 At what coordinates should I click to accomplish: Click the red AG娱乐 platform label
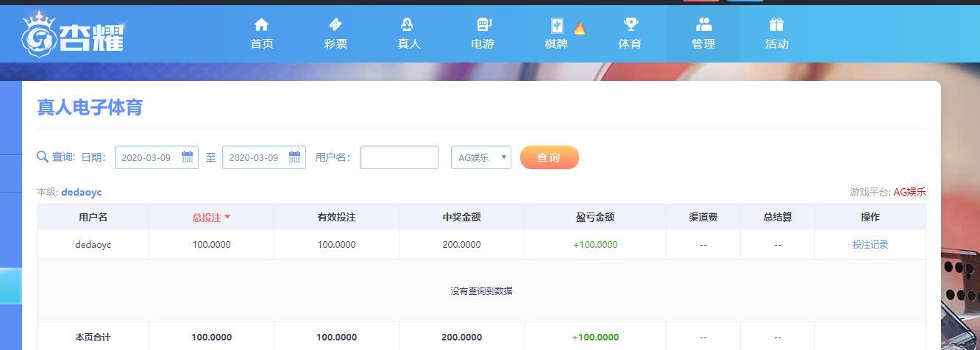909,192
